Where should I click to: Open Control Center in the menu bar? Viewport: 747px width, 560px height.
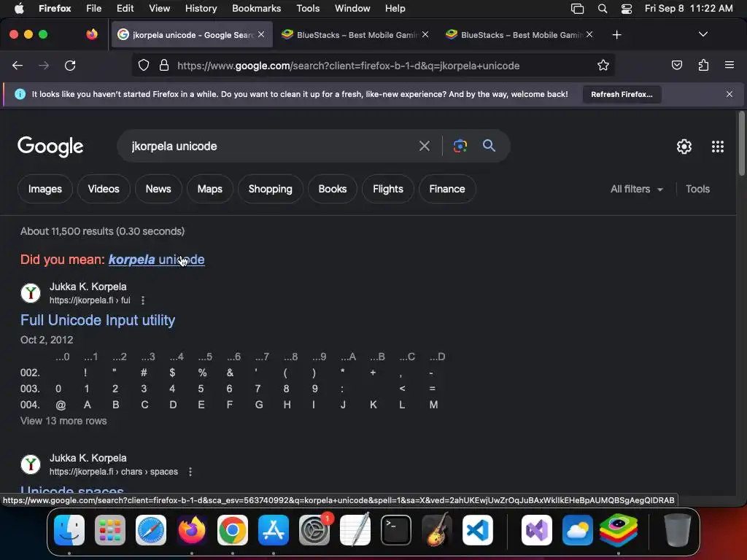point(627,8)
